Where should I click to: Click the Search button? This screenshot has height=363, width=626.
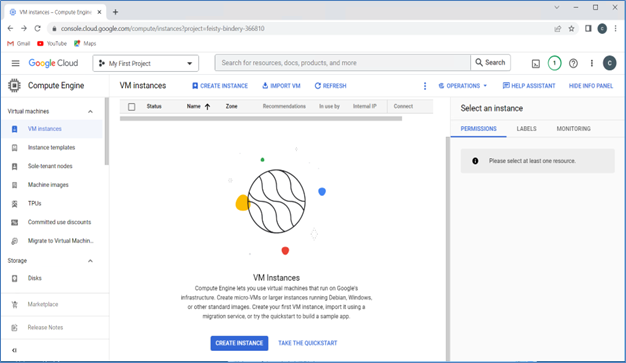click(490, 63)
